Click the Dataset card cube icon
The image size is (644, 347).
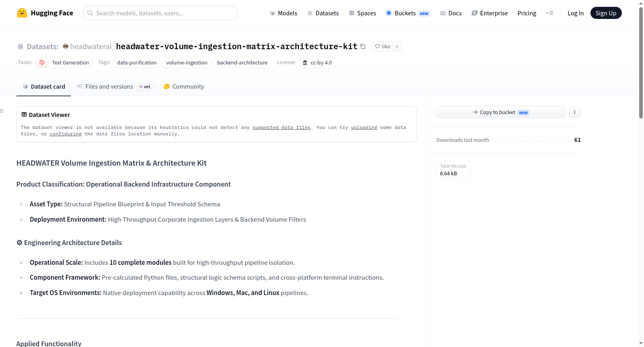(25, 86)
